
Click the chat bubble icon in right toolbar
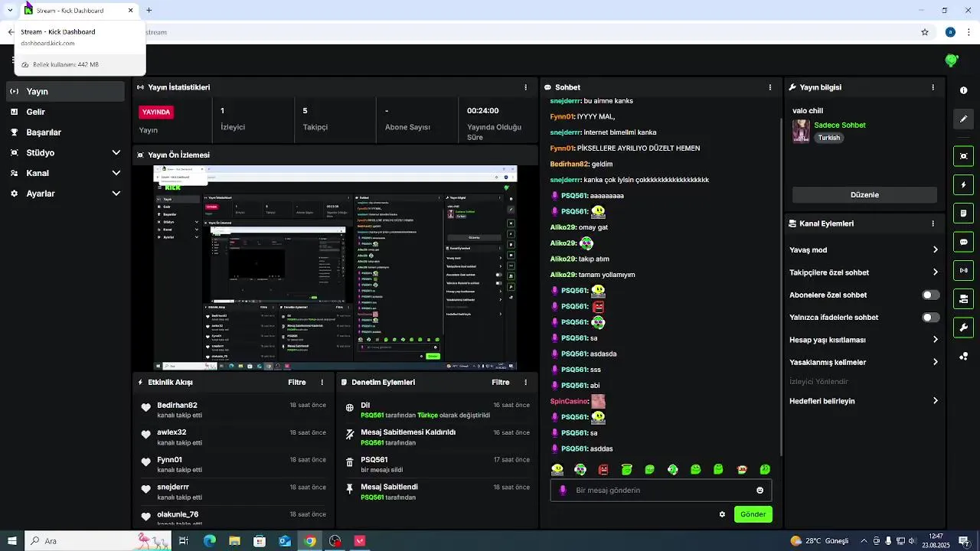pos(963,242)
